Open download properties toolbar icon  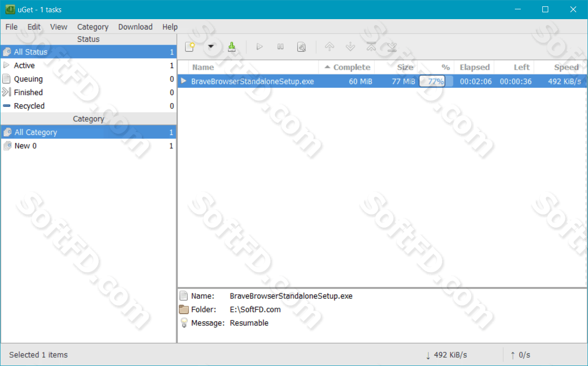(x=301, y=47)
